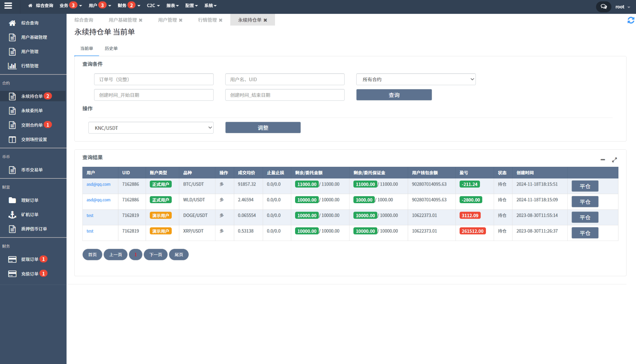Switch to the 综合查询 page tab

tap(84, 20)
